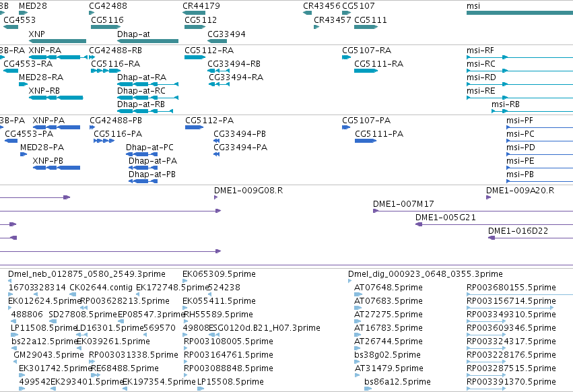Select the CG5111 gene label
Image resolution: width=573 pixels, height=392 pixels.
click(370, 20)
